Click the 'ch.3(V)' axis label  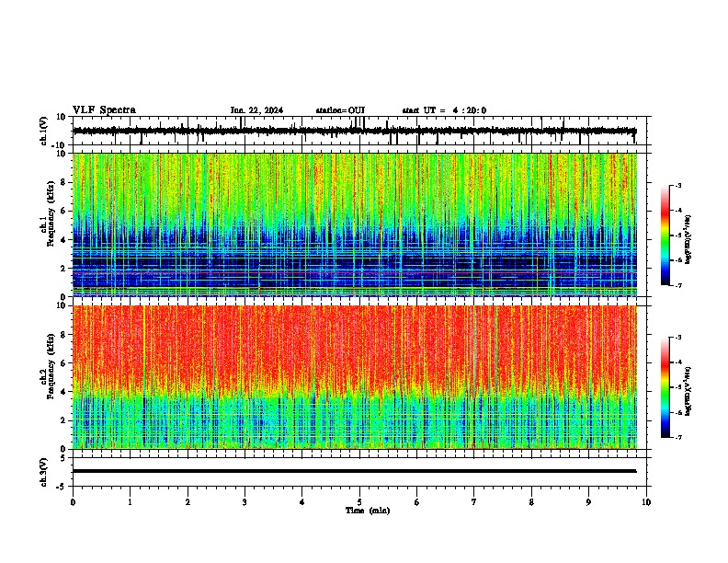click(44, 472)
